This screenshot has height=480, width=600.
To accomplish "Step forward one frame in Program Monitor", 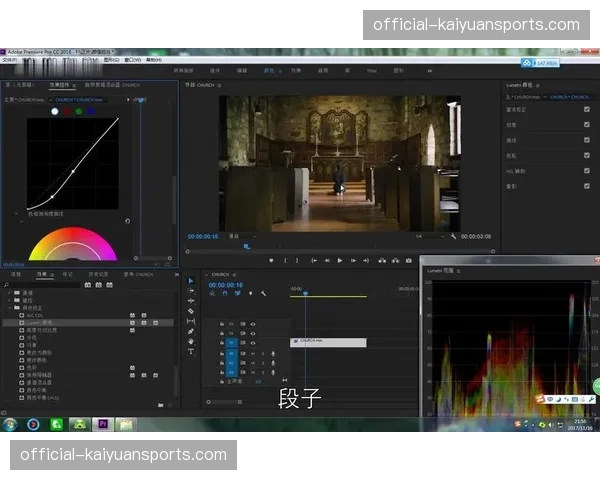I will click(353, 261).
